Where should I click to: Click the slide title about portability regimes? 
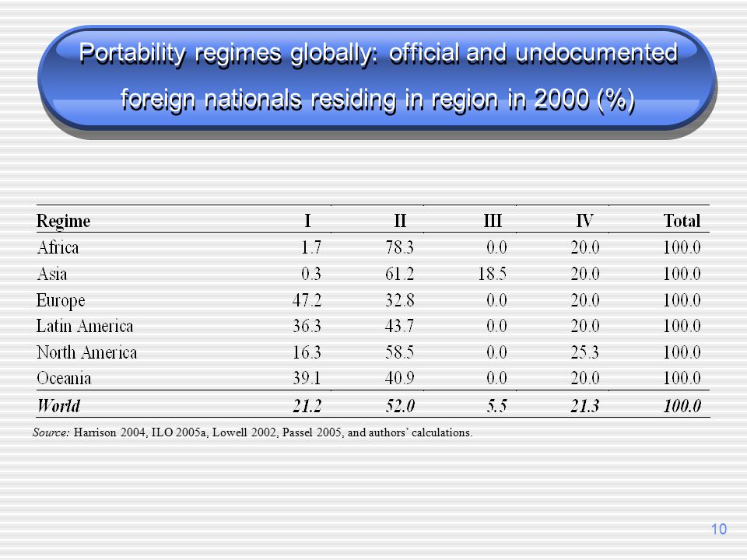pos(378,76)
